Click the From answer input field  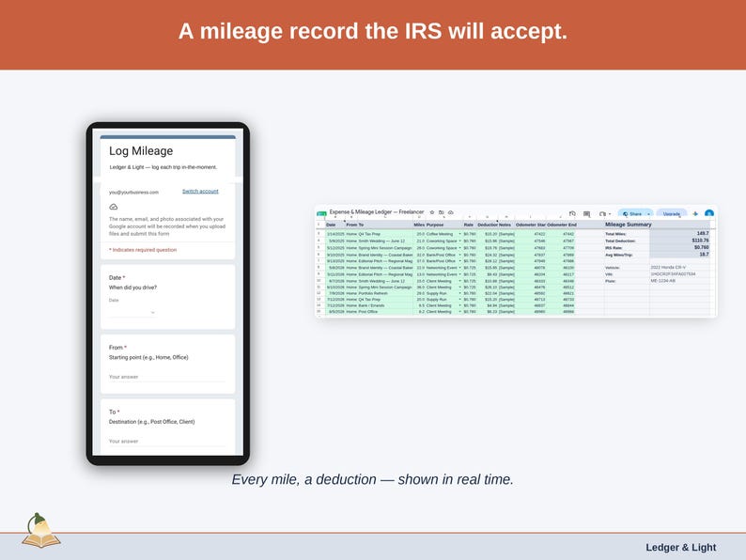click(167, 377)
